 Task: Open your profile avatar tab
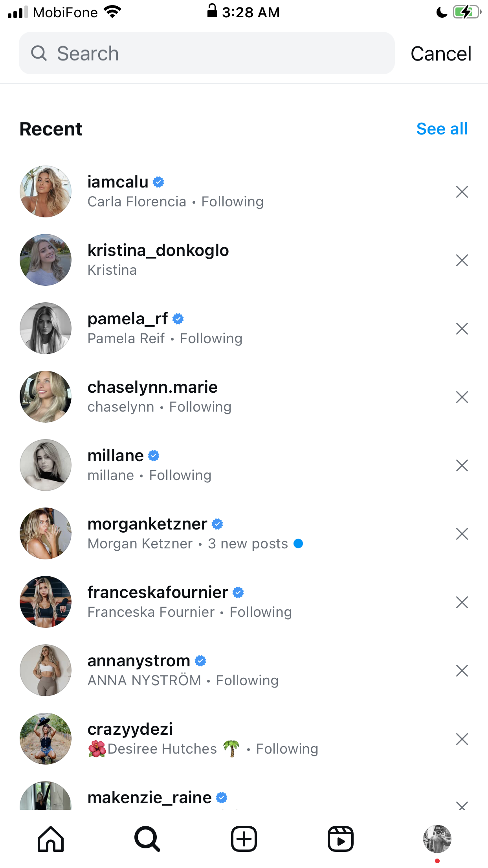[437, 839]
